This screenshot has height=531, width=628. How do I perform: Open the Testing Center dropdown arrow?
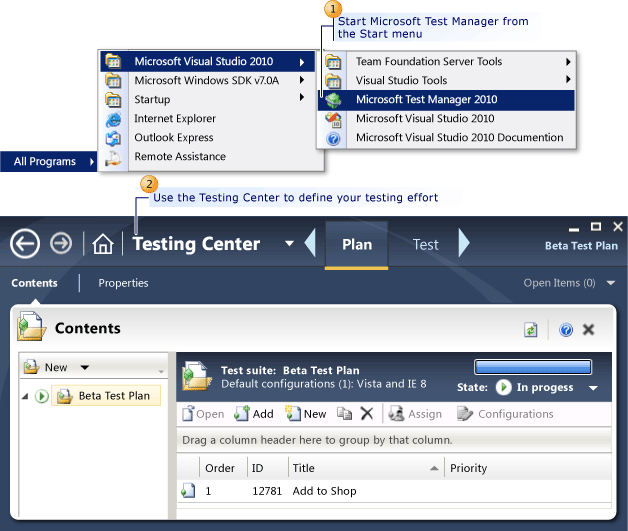(289, 243)
